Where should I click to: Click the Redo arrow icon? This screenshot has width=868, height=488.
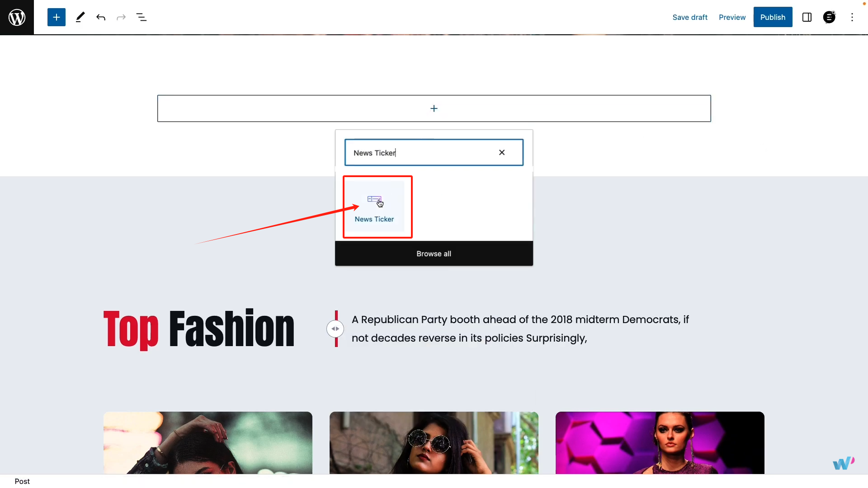[121, 17]
